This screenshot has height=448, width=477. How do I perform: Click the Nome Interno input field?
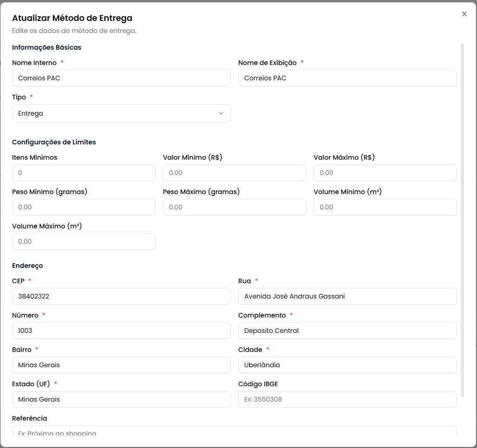point(121,78)
